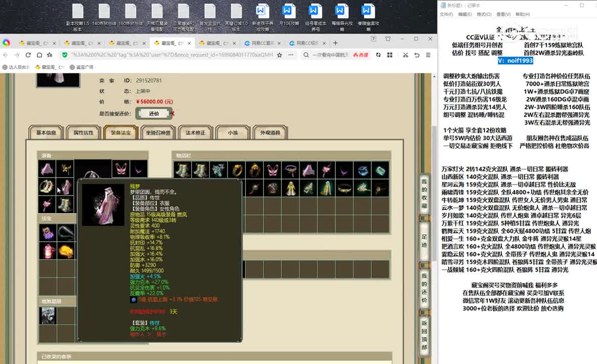Open the browser apps grid icon
597x364 pixels.
point(390,55)
